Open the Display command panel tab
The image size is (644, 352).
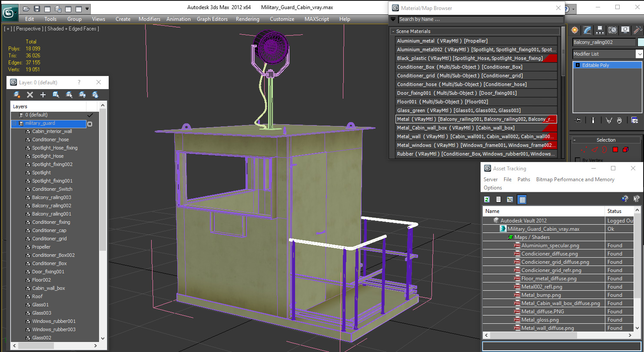coord(625,30)
